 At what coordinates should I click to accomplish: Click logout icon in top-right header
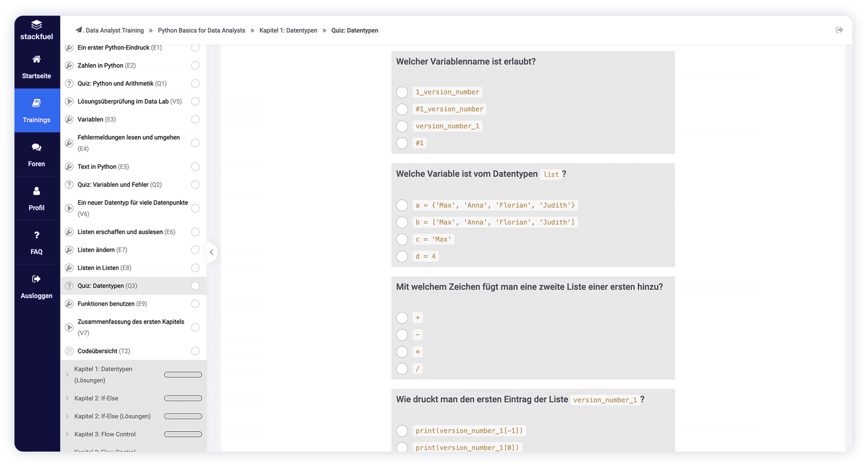click(x=839, y=30)
